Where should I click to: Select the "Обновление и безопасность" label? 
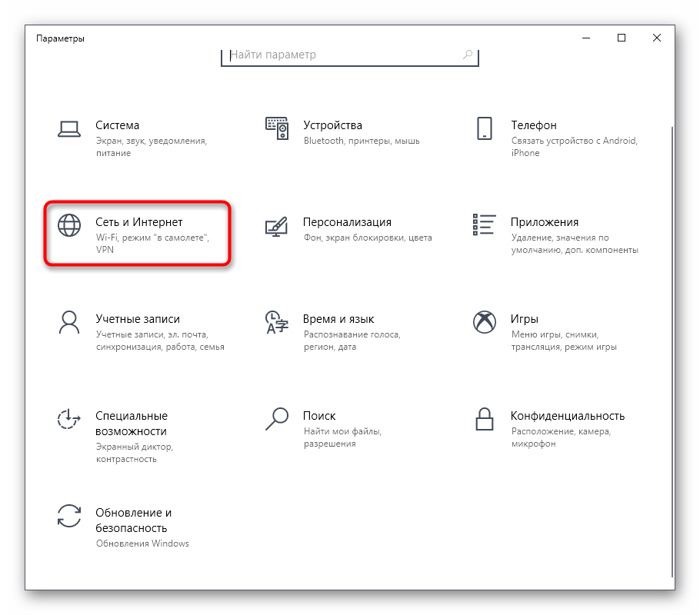[132, 520]
